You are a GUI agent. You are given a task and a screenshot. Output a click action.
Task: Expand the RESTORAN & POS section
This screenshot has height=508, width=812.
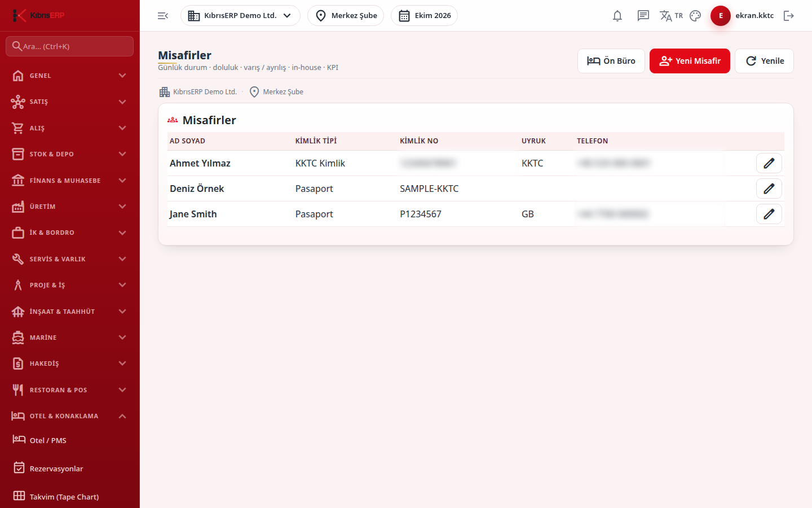[70, 390]
